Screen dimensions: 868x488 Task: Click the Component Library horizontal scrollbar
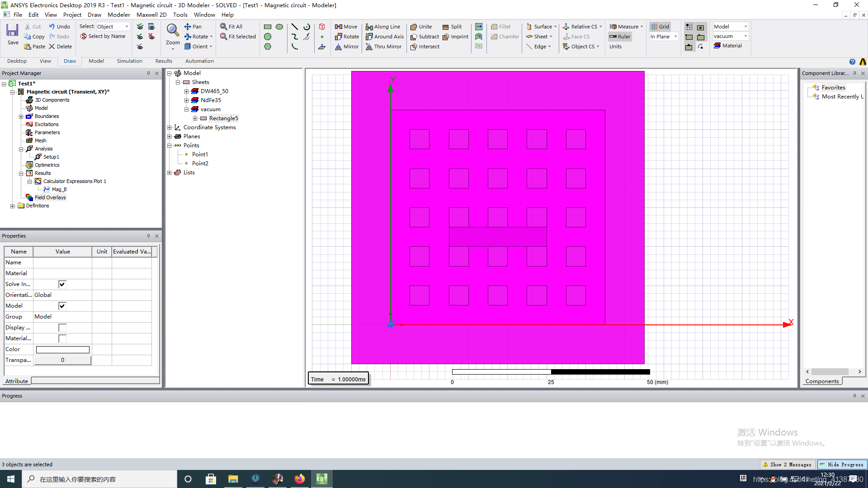[833, 371]
